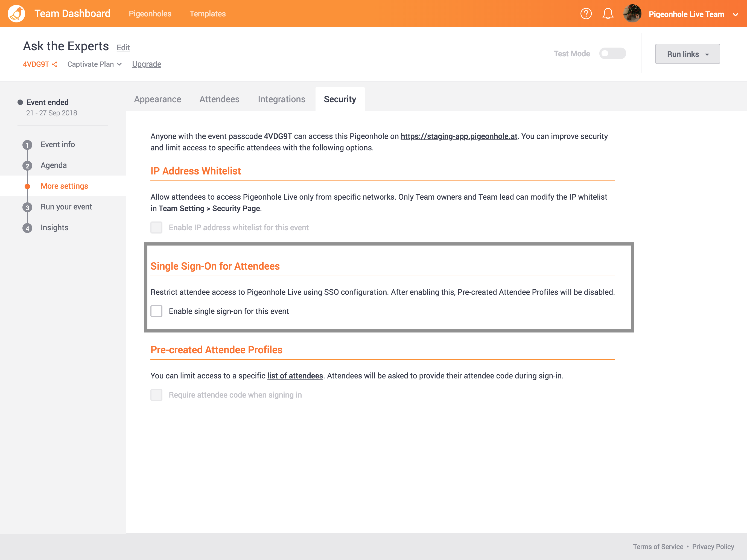The width and height of the screenshot is (747, 560).
Task: Switch to the Appearance tab
Action: coord(158,99)
